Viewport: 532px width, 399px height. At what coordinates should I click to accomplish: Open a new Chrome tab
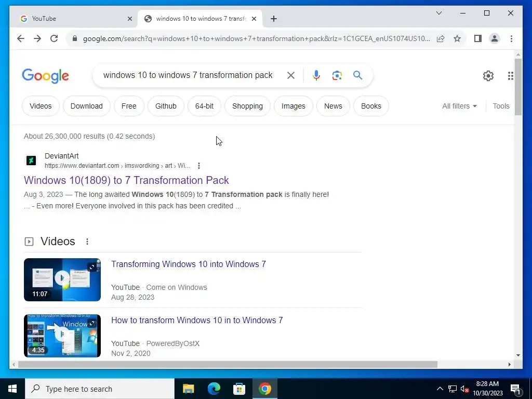(x=274, y=19)
